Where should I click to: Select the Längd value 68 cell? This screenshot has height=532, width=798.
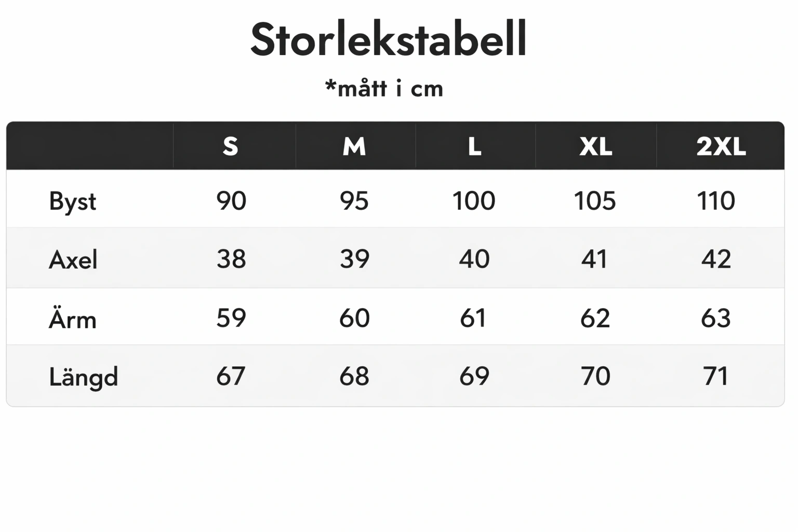(354, 376)
